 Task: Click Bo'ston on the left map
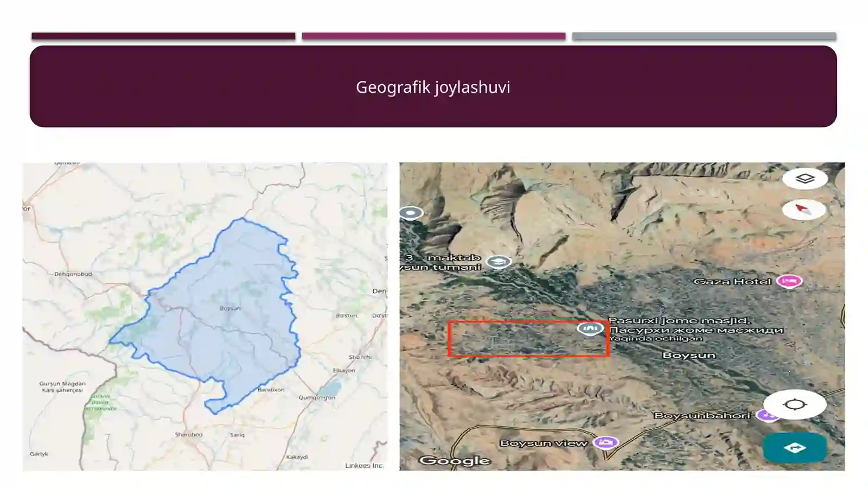[346, 315]
